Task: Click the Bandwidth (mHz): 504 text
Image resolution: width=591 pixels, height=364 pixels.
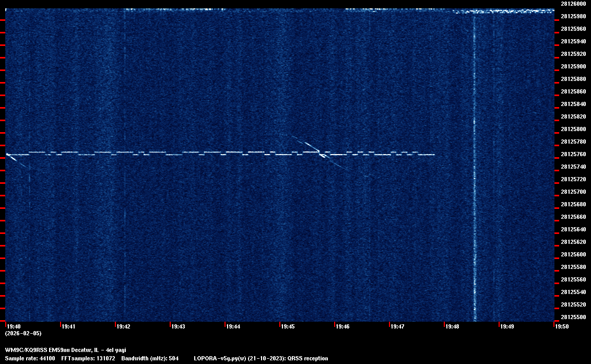Action: point(150,359)
